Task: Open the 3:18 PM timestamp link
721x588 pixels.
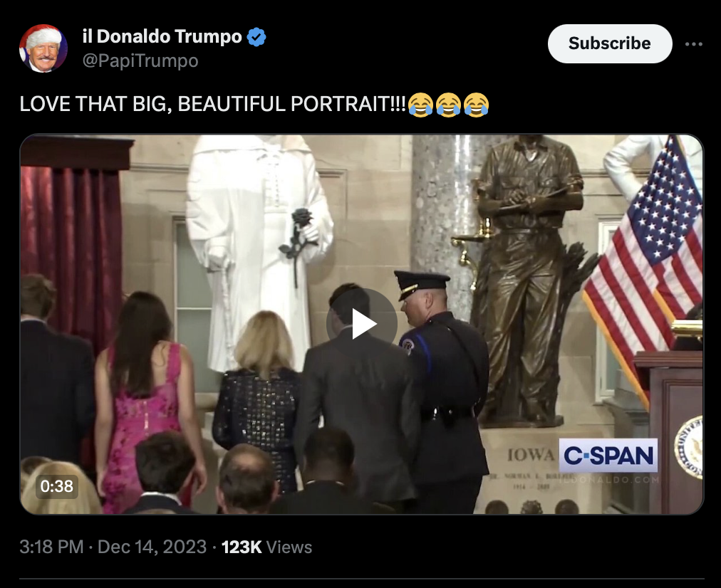Action: point(51,547)
